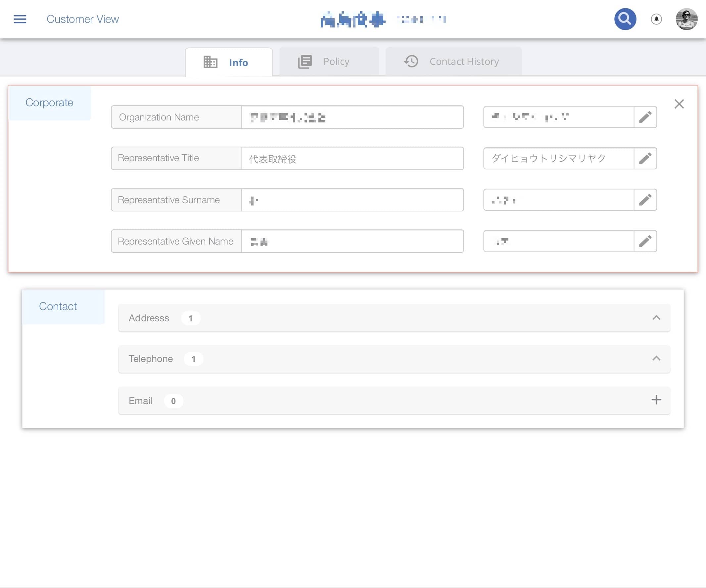
Task: Click pencil icon beside Representative Title kana
Action: (x=645, y=158)
